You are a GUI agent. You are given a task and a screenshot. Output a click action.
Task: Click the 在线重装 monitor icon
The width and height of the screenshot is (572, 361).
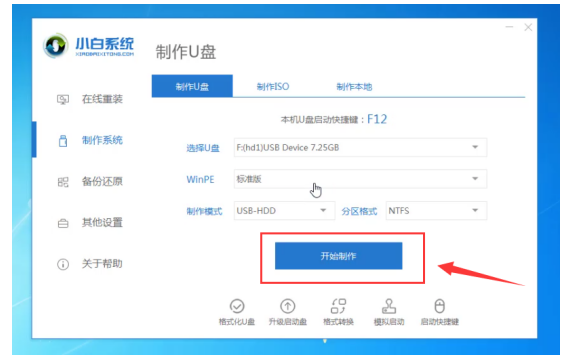pyautogui.click(x=63, y=100)
